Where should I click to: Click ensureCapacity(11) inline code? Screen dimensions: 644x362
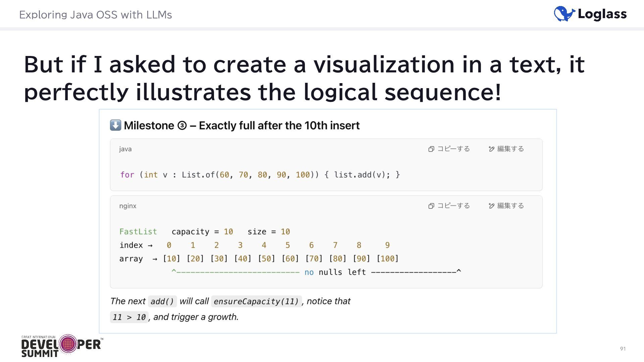(x=256, y=301)
